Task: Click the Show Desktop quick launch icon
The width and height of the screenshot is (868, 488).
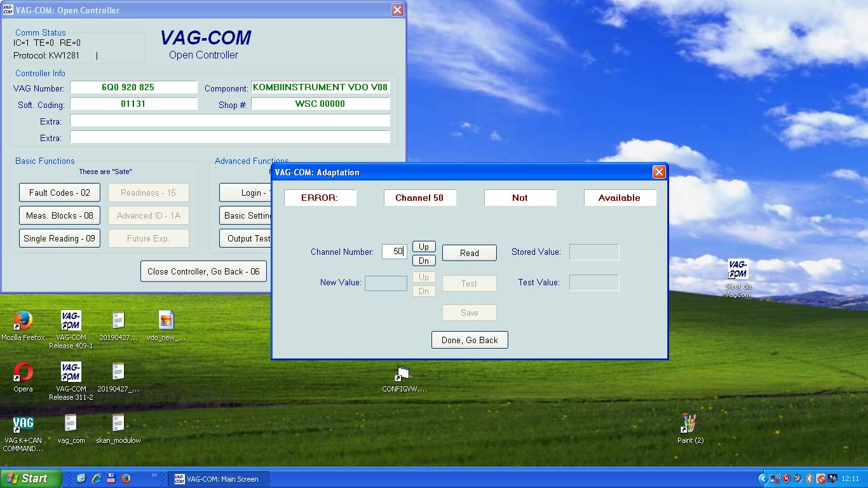Action: click(x=82, y=478)
